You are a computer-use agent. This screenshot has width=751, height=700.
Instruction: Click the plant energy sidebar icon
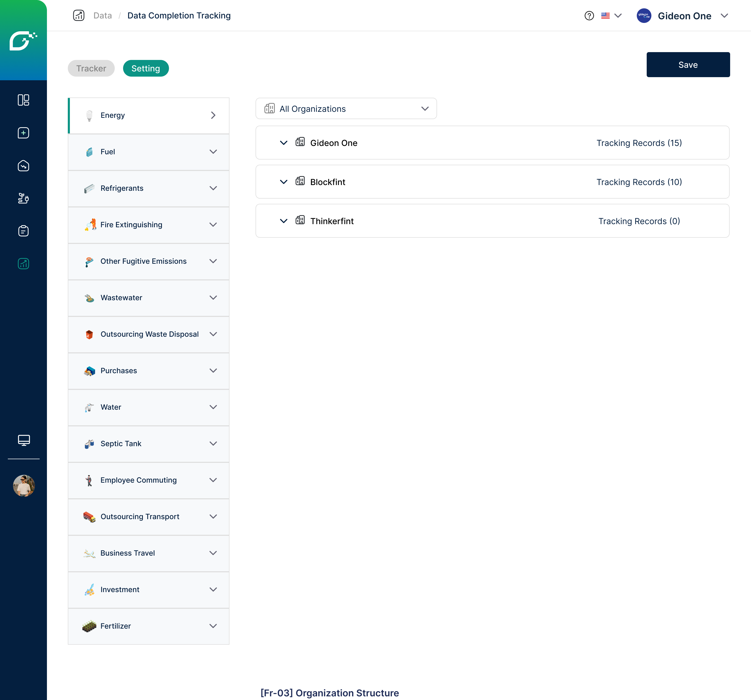(x=23, y=198)
